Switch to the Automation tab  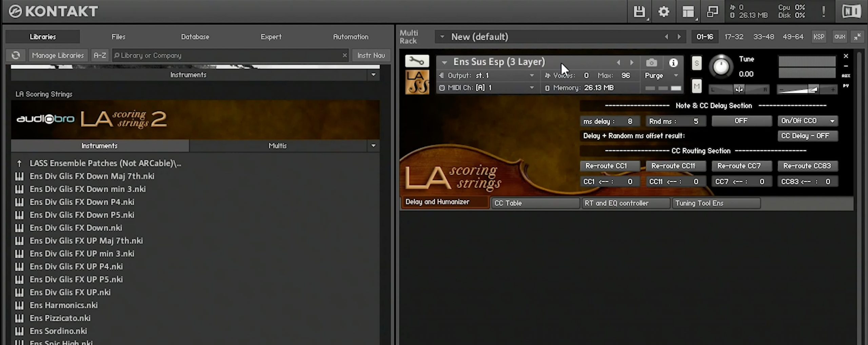[351, 37]
